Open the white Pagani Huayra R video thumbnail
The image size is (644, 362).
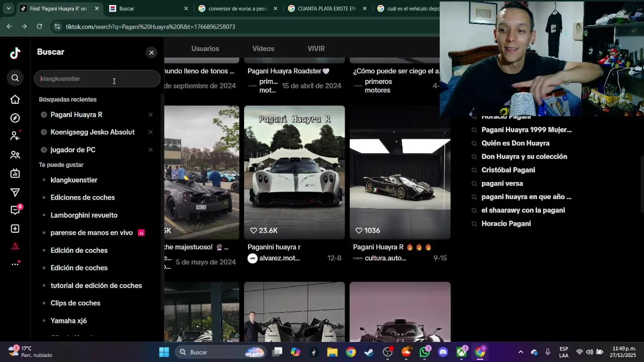pyautogui.click(x=294, y=172)
